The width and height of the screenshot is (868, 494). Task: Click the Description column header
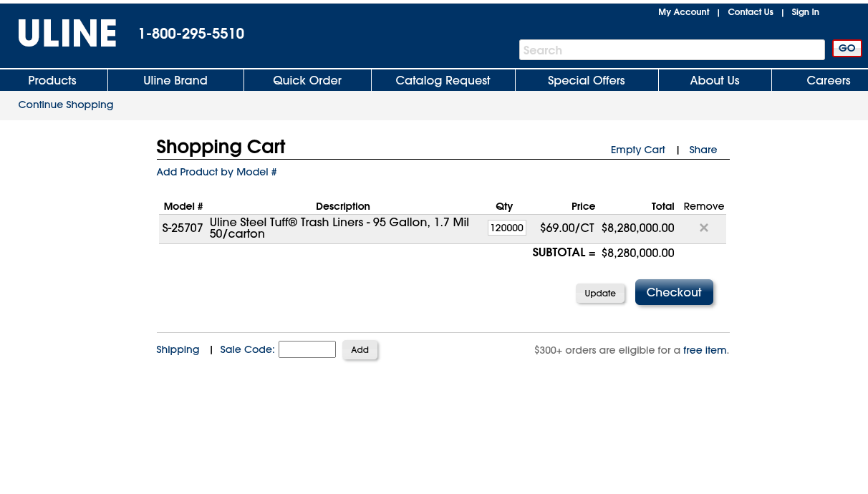pyautogui.click(x=343, y=206)
